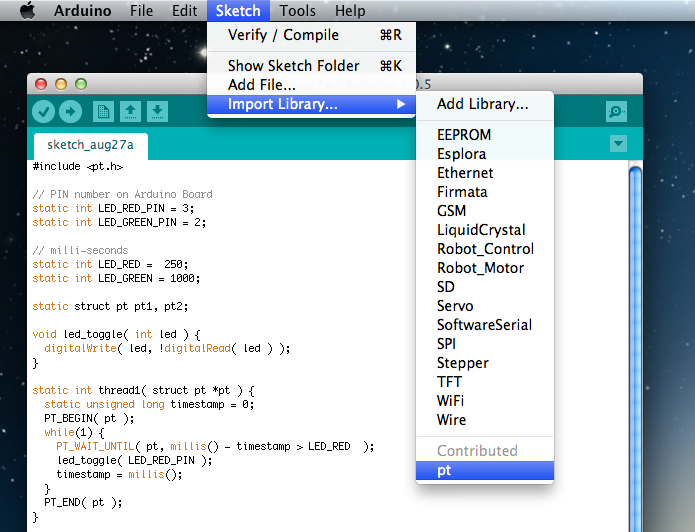Expand the tab options dropdown arrow
This screenshot has width=695, height=532.
[x=618, y=144]
